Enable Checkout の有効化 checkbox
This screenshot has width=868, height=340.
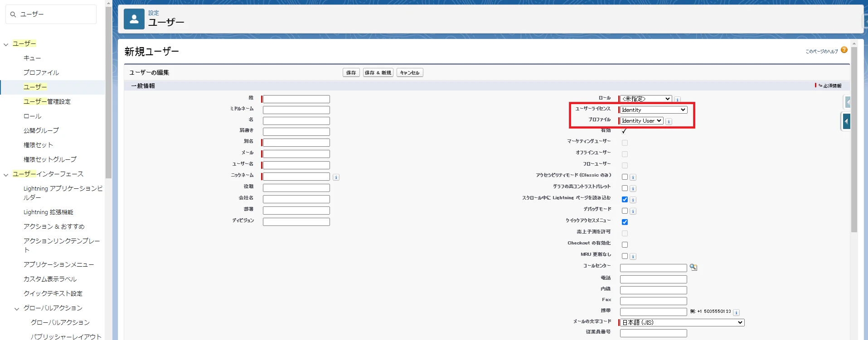tap(625, 244)
